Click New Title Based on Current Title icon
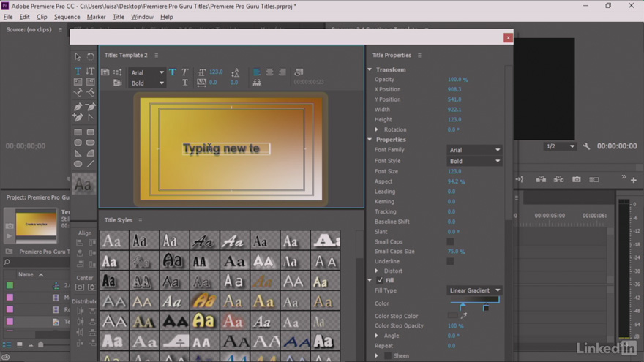This screenshot has width=644, height=362. coord(105,72)
